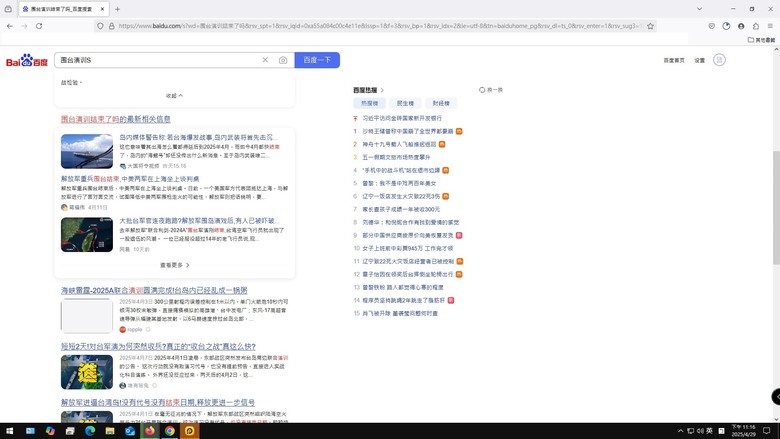780x439 pixels.
Task: Open Outlook from taskbar
Action: point(130,431)
